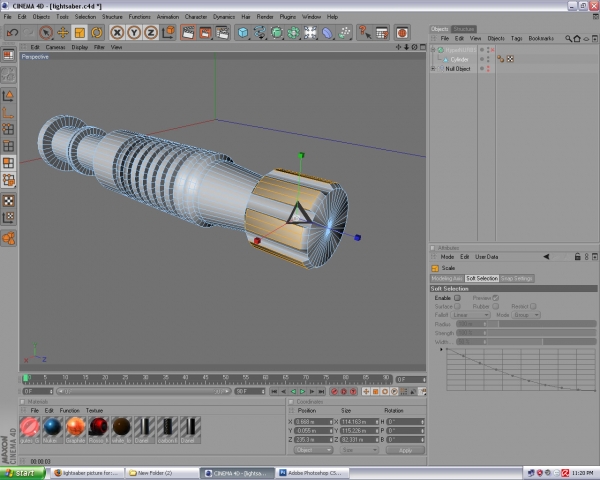Image resolution: width=600 pixels, height=480 pixels.
Task: Toggle the Surface checkbox
Action: click(x=457, y=306)
